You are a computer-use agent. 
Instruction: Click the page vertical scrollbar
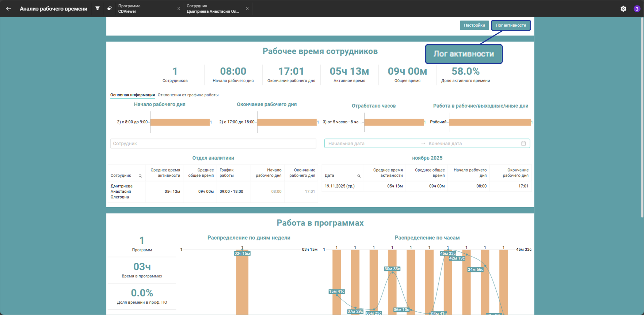[x=642, y=118]
